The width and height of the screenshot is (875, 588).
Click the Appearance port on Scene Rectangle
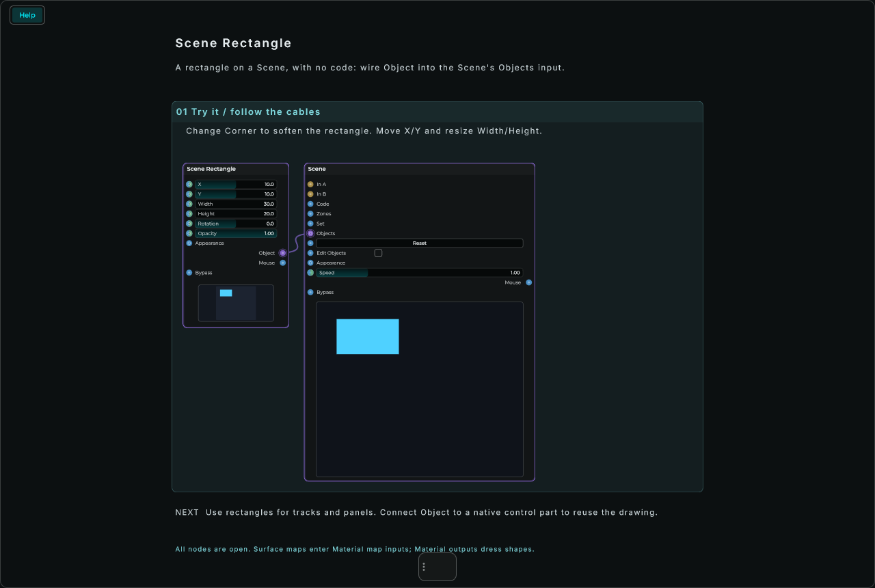click(x=189, y=243)
